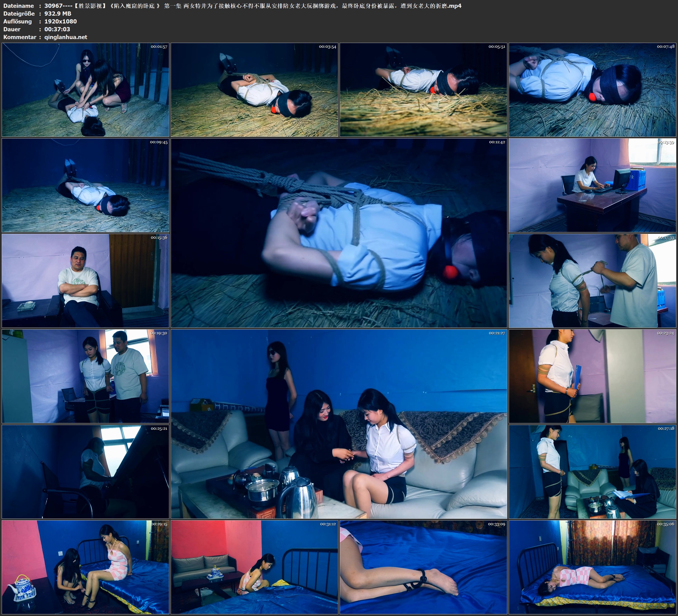Image resolution: width=678 pixels, height=616 pixels.
Task: Click the frame marked 00:19:30
Action: 85,376
